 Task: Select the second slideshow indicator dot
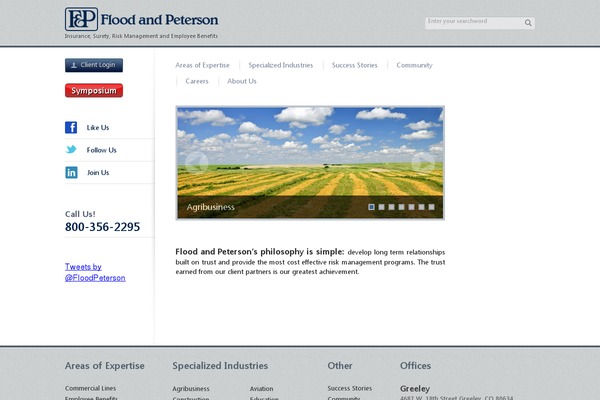tap(381, 207)
